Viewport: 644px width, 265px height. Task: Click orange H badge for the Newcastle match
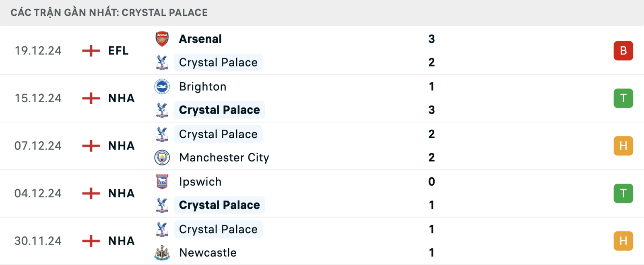pyautogui.click(x=623, y=241)
